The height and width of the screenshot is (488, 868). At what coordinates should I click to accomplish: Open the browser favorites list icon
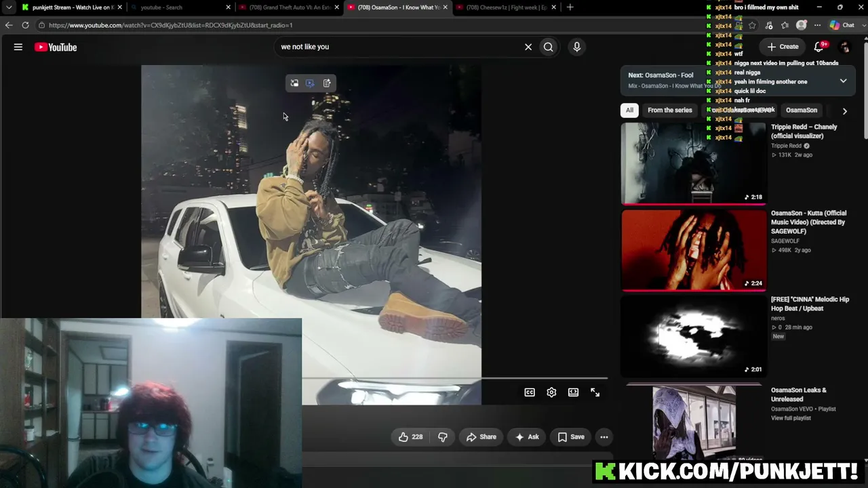785,25
